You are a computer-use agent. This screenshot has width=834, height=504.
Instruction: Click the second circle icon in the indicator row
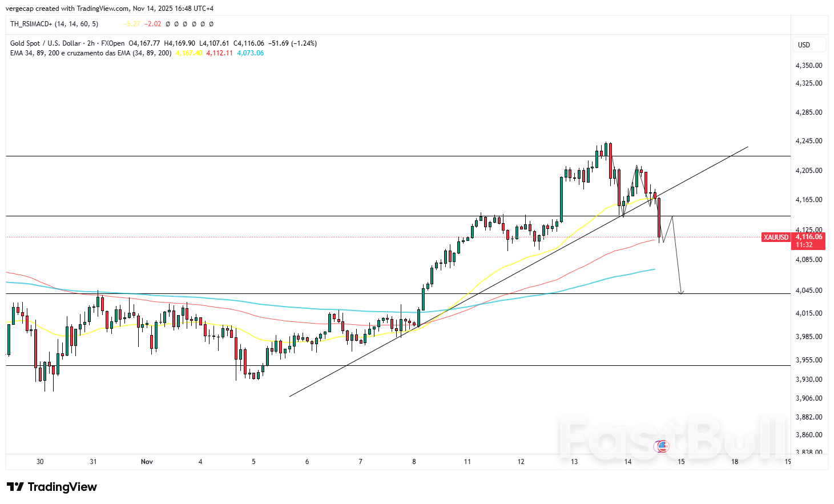176,24
